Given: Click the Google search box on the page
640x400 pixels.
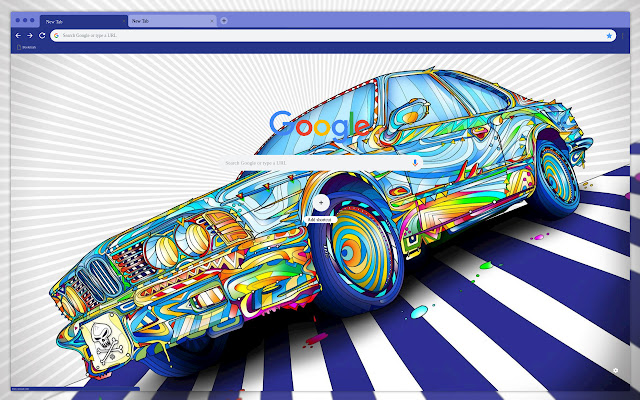Looking at the screenshot, I should (320, 163).
